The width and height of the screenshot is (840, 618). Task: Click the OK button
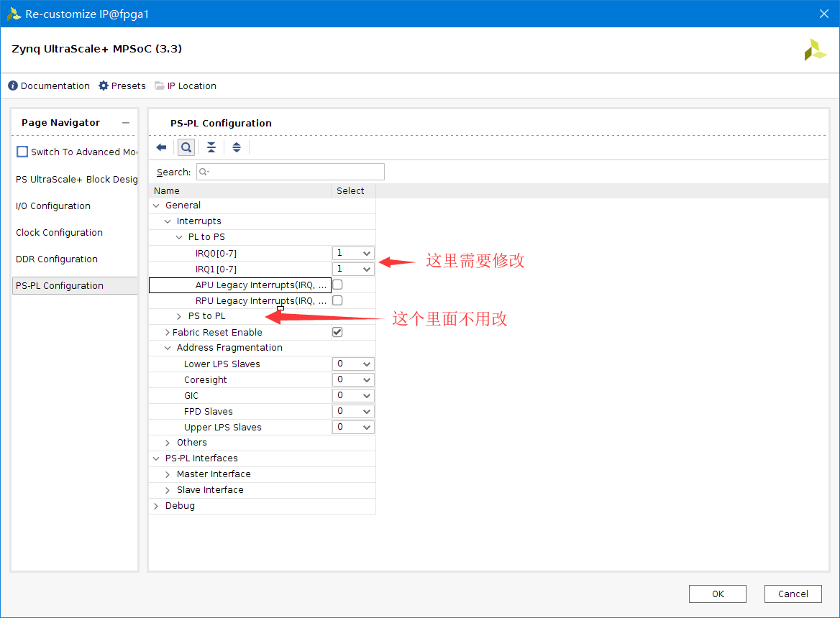(717, 594)
